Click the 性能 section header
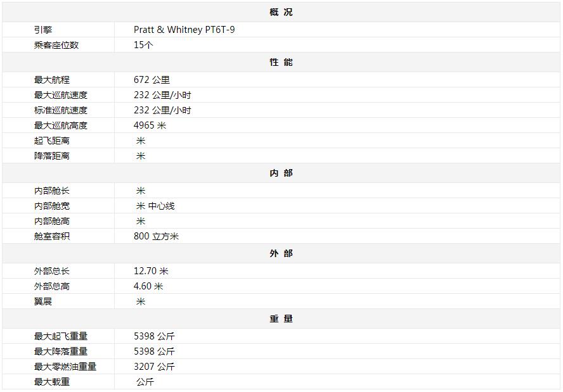 coord(281,62)
